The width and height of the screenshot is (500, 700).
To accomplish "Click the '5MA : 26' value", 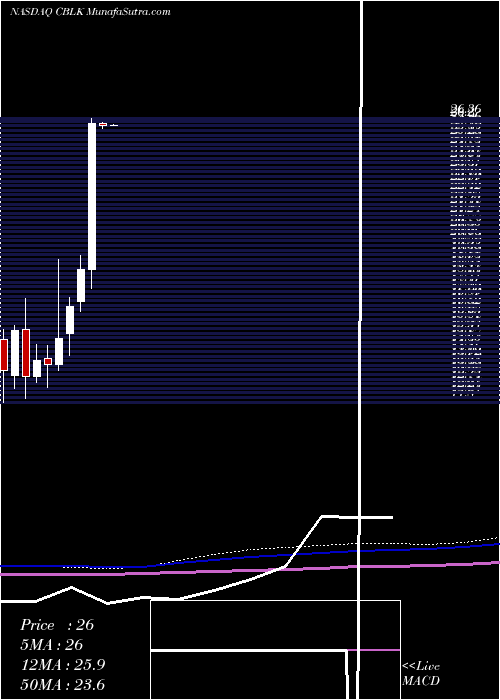I will (52, 645).
